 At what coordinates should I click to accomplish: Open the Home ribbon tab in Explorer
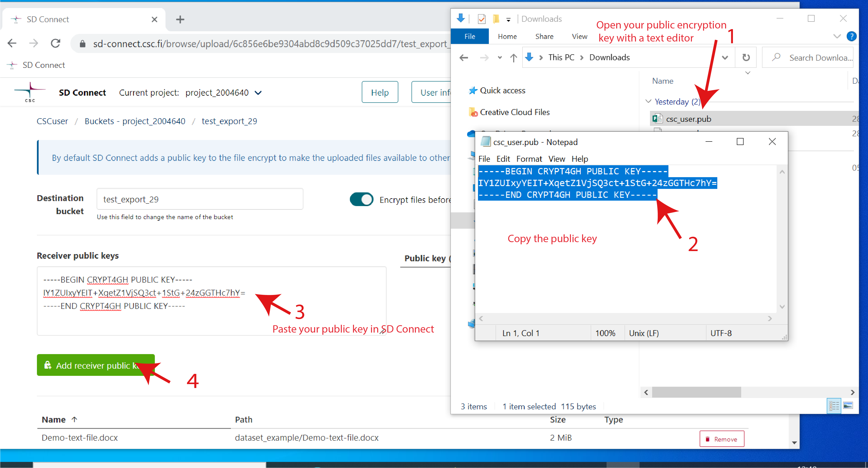click(507, 37)
